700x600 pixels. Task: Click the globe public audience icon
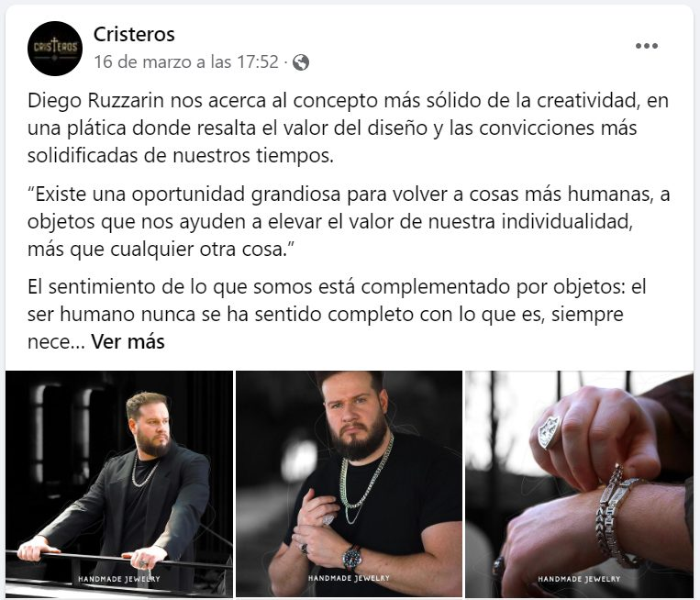tap(301, 62)
